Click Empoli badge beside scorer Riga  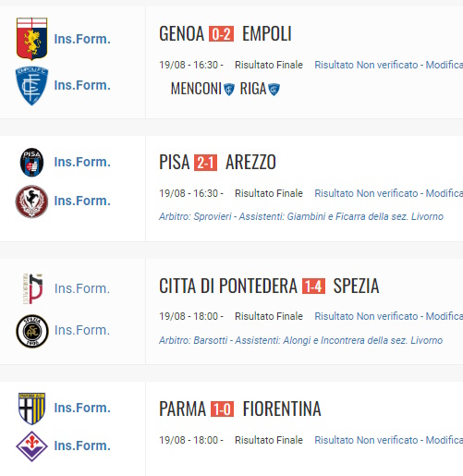point(274,90)
